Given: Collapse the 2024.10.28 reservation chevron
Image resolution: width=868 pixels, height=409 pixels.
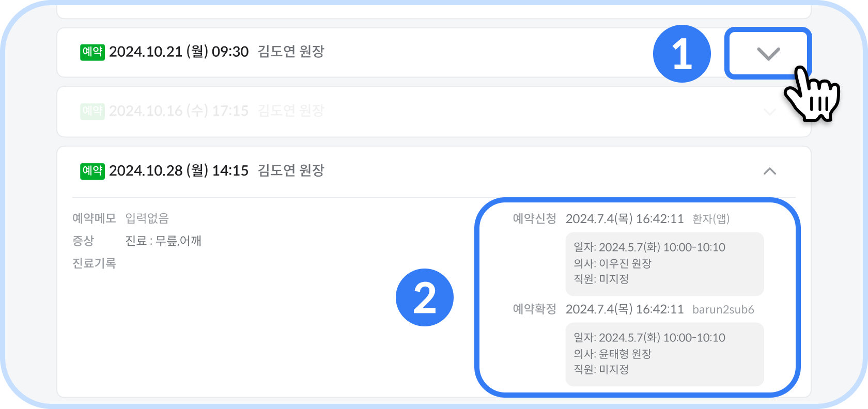Looking at the screenshot, I should (770, 171).
